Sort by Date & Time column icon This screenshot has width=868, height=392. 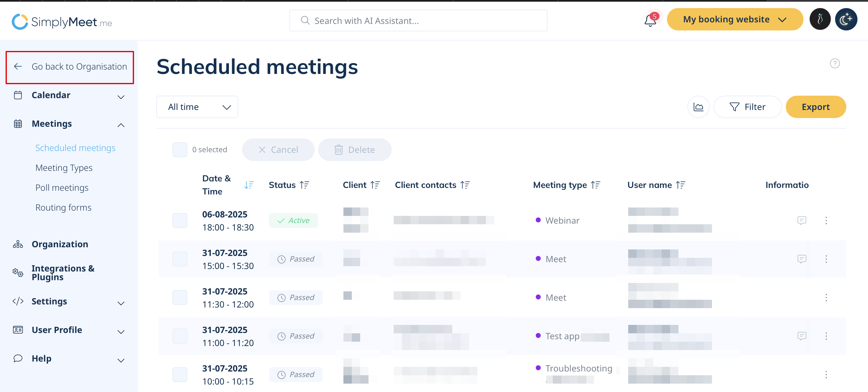point(249,185)
